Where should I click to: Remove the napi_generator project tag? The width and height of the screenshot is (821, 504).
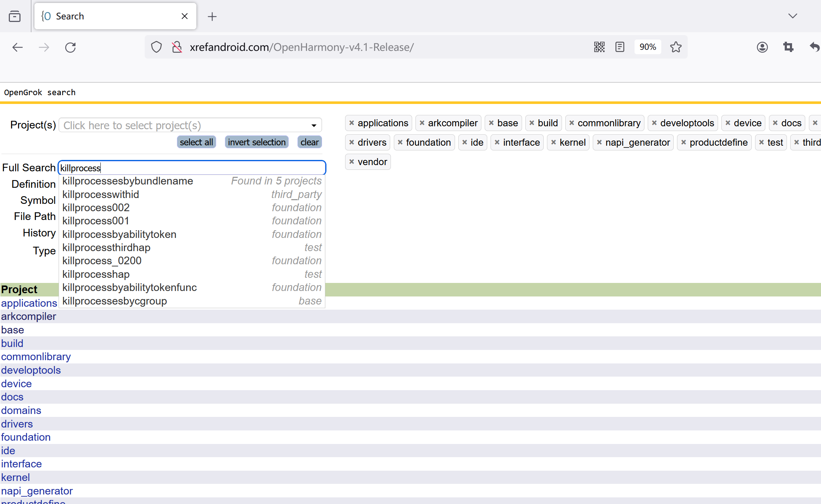pos(599,142)
